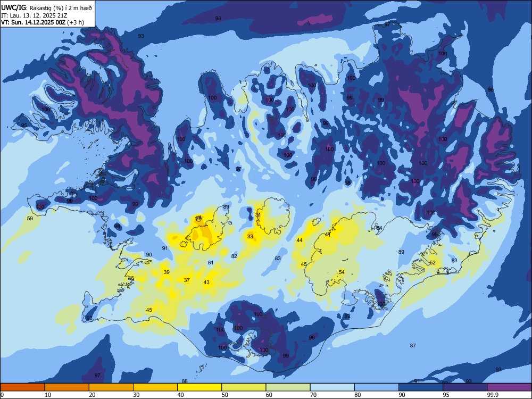This screenshot has height=399, width=532.
Task: Click the navy 95–99.9 legend swatch
Action: click(x=465, y=387)
